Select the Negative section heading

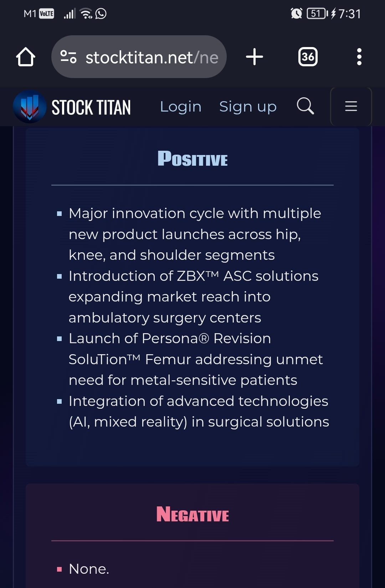[192, 514]
